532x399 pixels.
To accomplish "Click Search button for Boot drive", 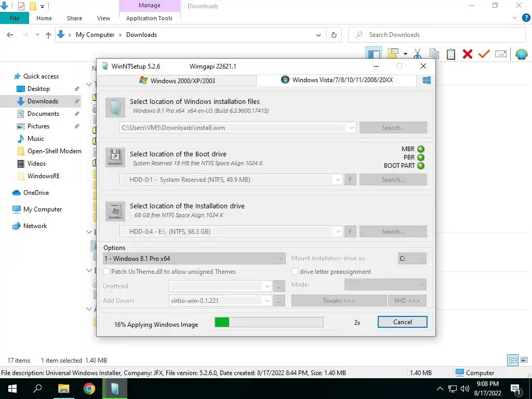I will pyautogui.click(x=393, y=180).
